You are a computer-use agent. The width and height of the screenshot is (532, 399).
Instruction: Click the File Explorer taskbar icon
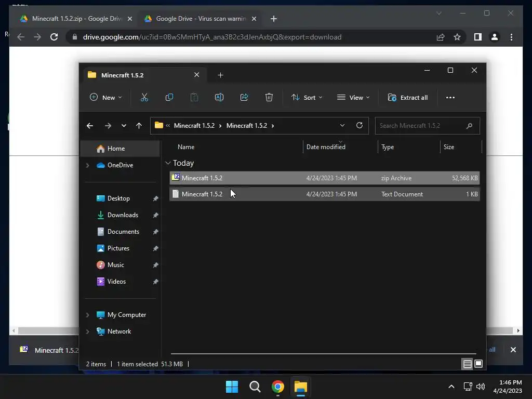pos(301,387)
